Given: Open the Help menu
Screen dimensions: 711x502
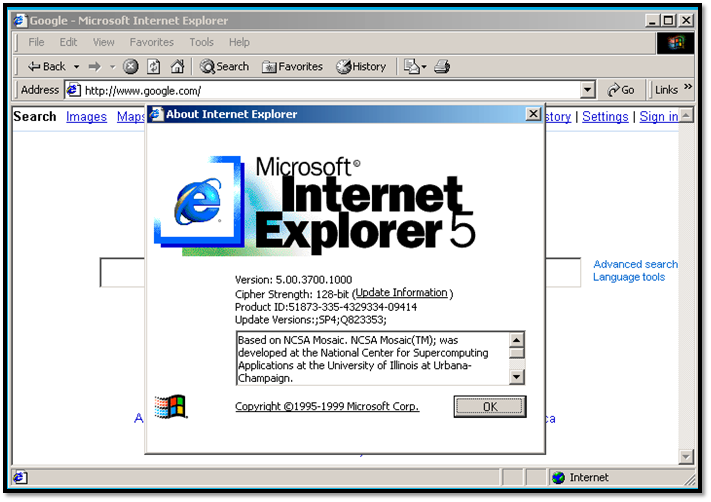Looking at the screenshot, I should pyautogui.click(x=239, y=42).
